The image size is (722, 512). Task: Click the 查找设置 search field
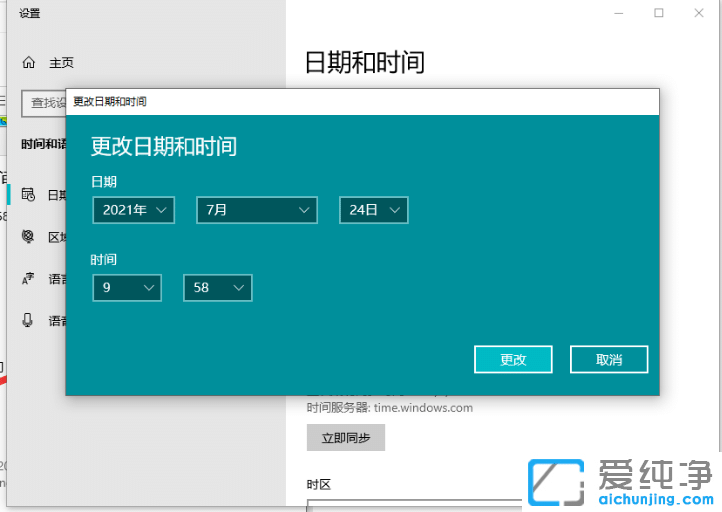tap(43, 102)
